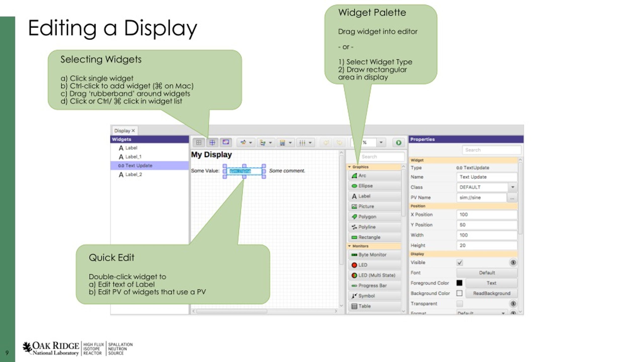Click the Properties panel search field
644x362 pixels.
[492, 150]
